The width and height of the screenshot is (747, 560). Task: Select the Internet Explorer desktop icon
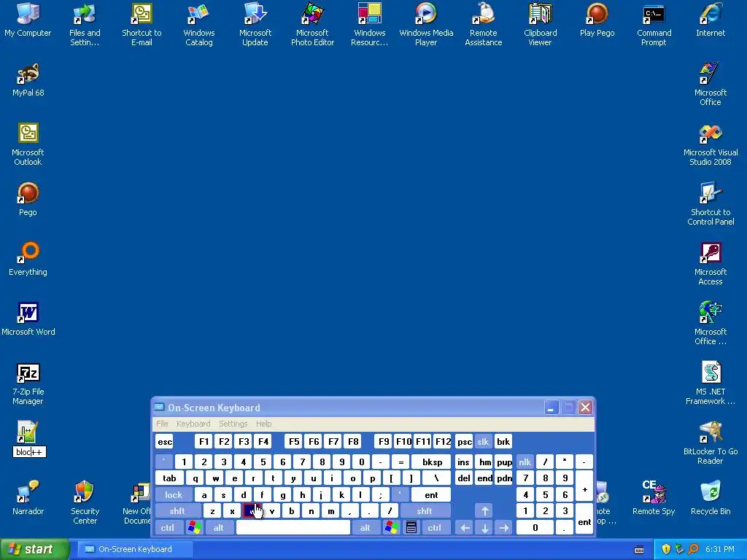711,20
